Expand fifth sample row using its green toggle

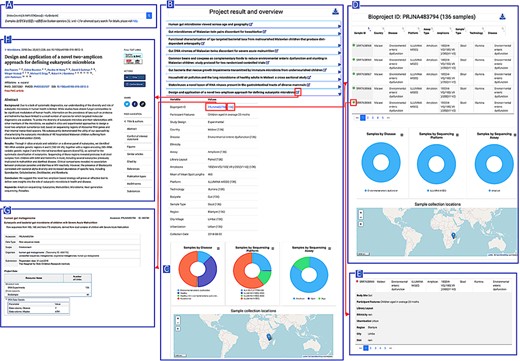pos(354,103)
